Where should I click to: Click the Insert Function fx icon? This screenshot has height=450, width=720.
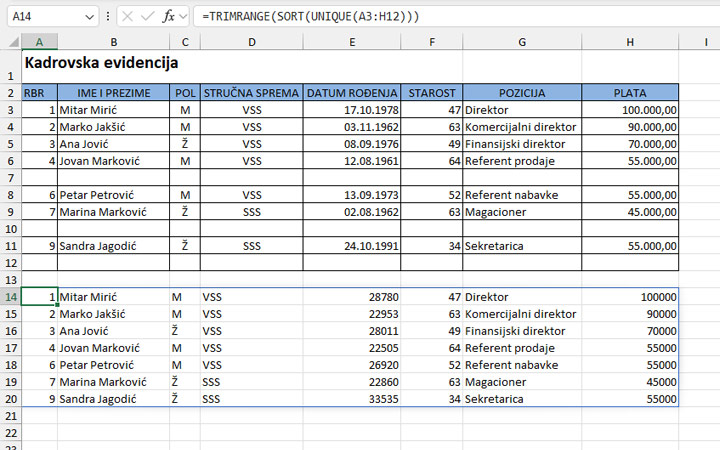point(169,17)
